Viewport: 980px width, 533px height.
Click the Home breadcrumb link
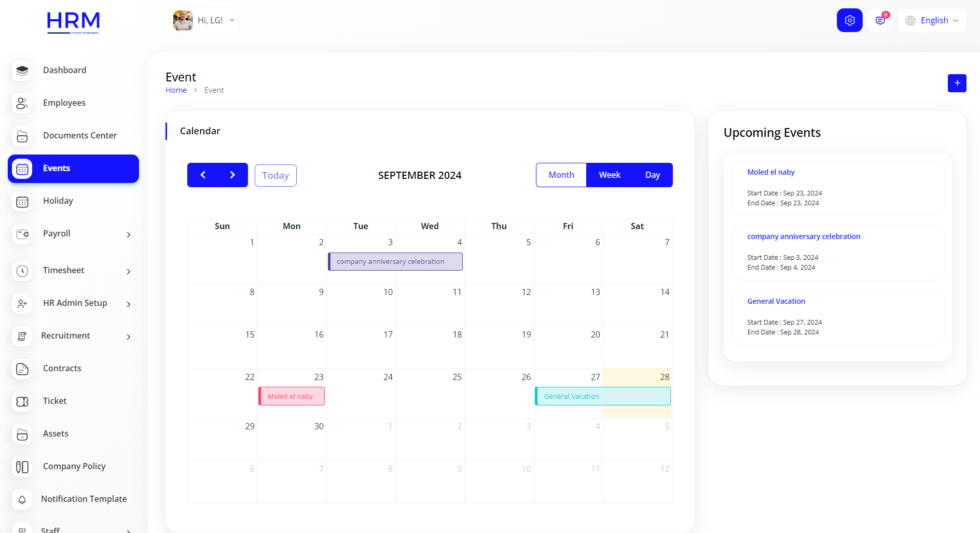tap(176, 90)
